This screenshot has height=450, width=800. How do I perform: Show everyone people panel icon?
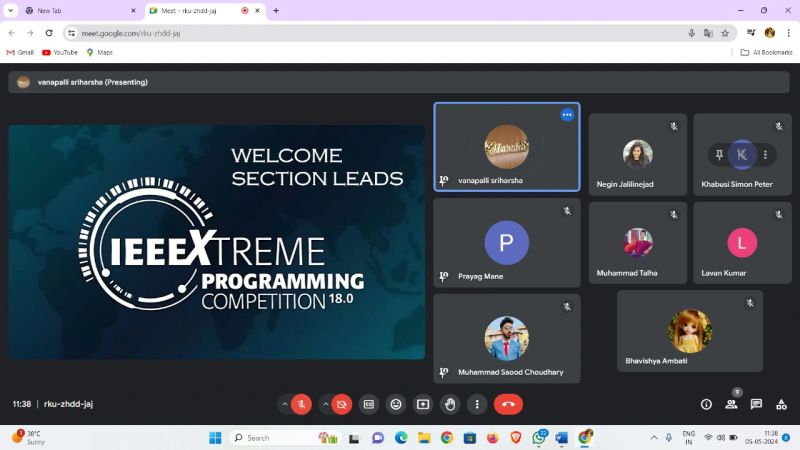731,404
